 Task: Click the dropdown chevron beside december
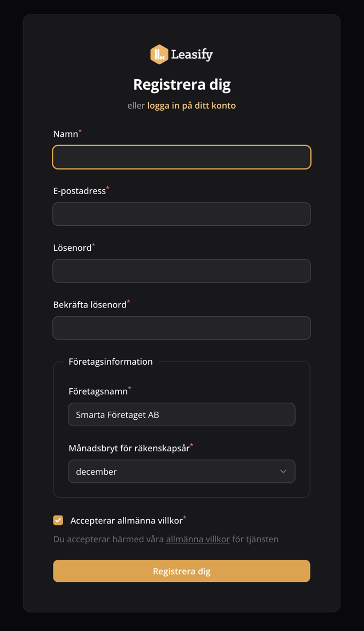[284, 471]
